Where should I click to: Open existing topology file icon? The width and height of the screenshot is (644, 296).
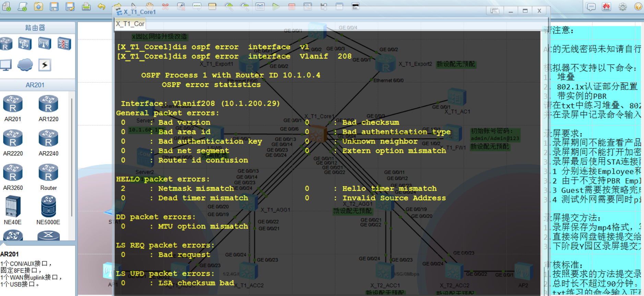pos(38,6)
